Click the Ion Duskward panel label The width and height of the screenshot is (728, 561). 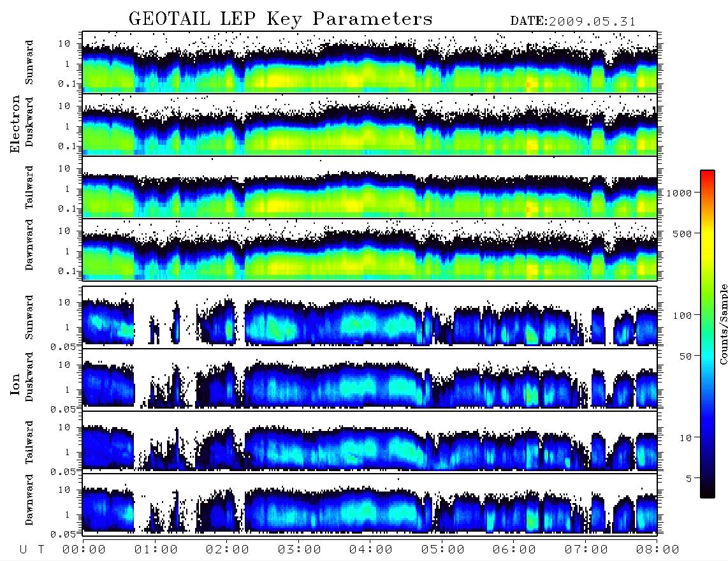[x=29, y=377]
